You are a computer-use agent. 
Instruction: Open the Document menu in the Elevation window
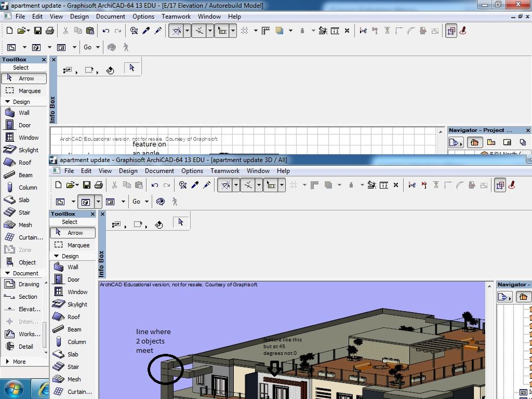111,17
